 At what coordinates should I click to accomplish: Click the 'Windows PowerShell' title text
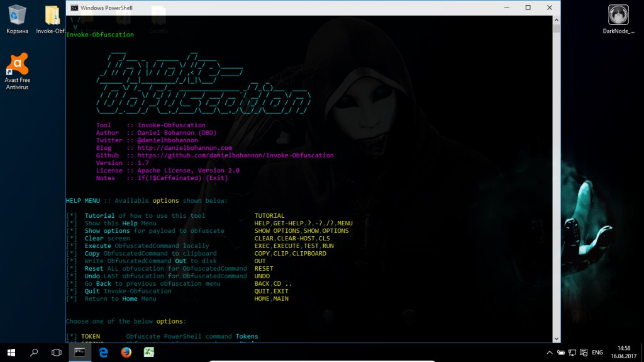click(106, 8)
